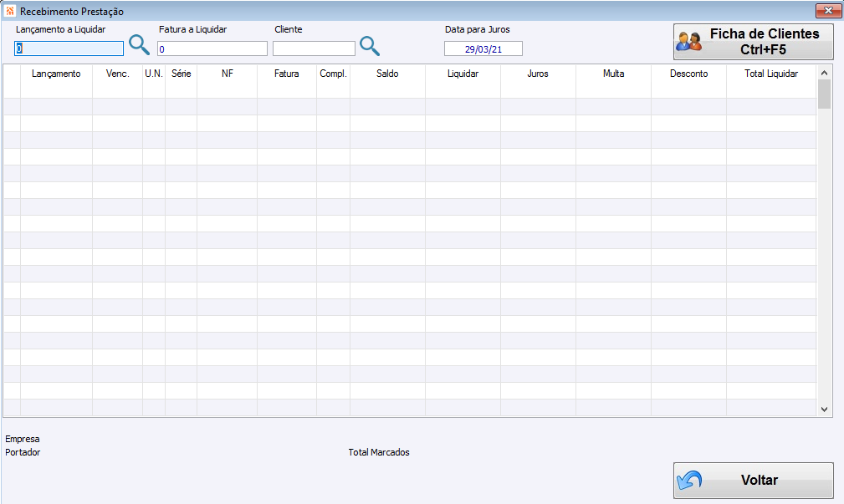Click the search magnifier beside Lançamento a Liquidar
This screenshot has width=844, height=504.
[x=140, y=45]
